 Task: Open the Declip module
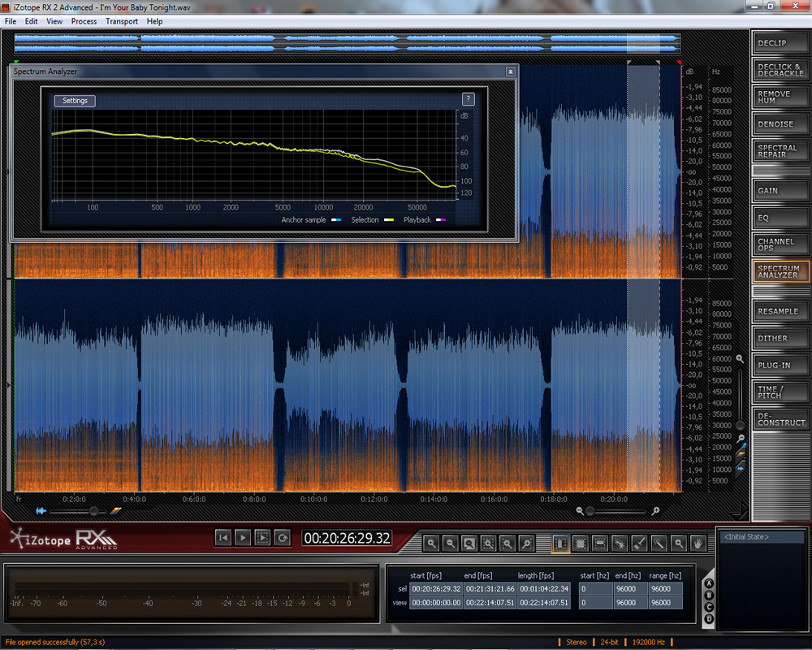[x=780, y=43]
